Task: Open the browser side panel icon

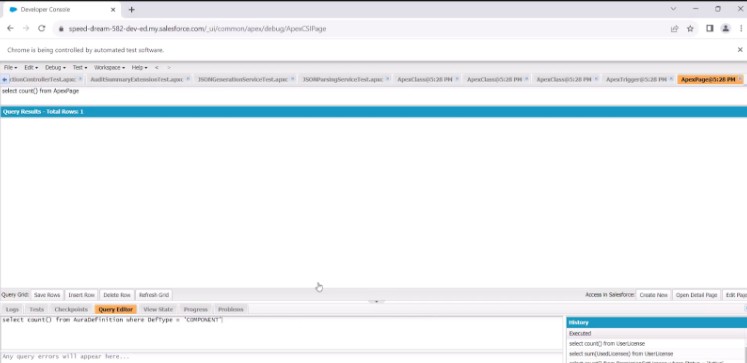Action: [x=709, y=29]
